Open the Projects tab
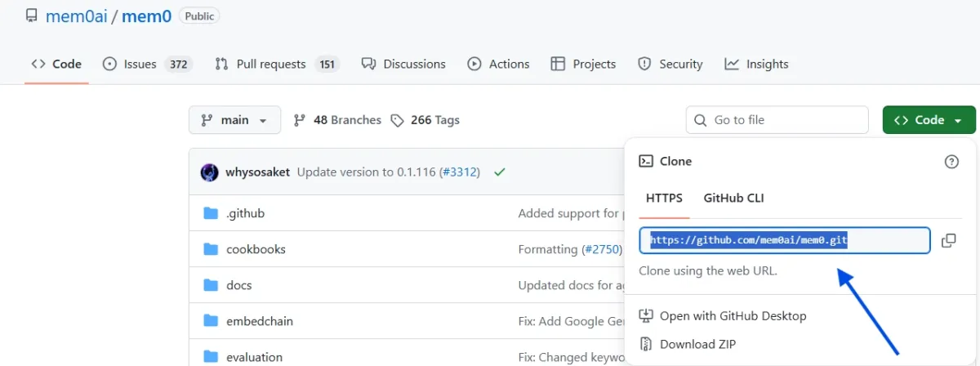Image resolution: width=980 pixels, height=366 pixels. [x=583, y=64]
